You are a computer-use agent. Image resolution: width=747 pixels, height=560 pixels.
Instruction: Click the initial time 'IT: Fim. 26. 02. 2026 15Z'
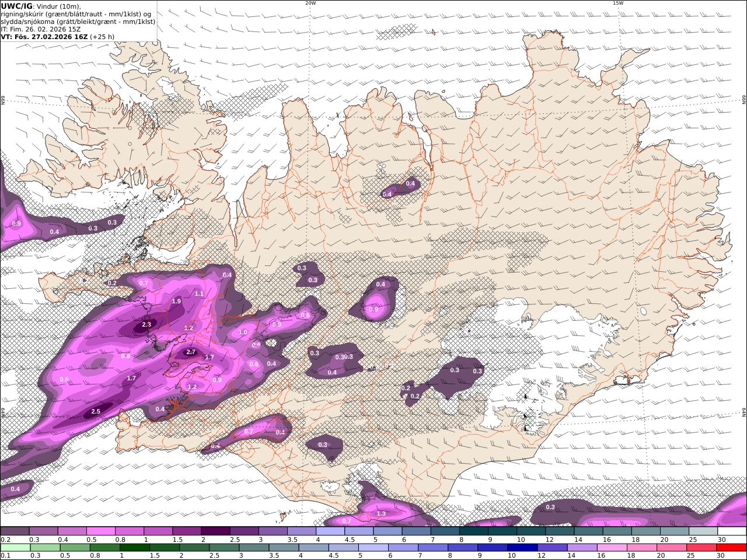pos(41,29)
